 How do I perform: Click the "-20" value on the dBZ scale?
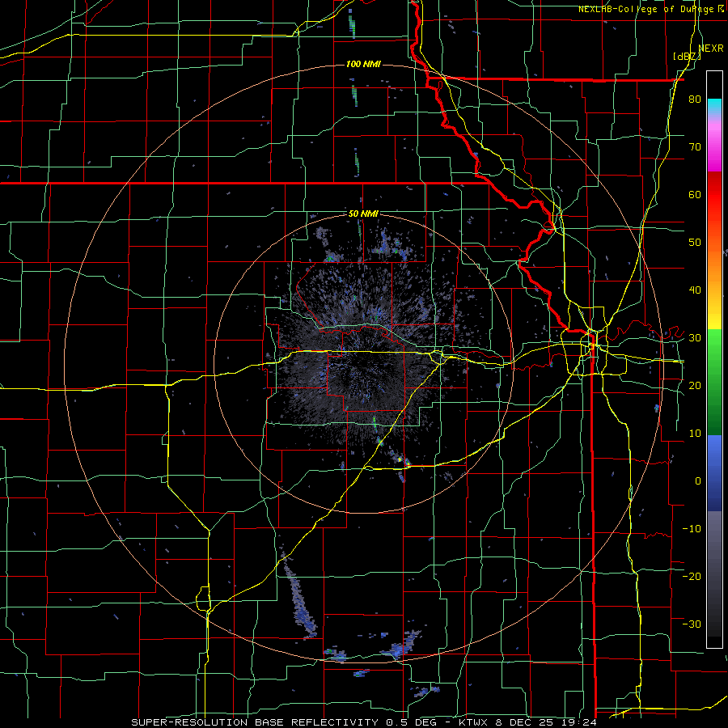pyautogui.click(x=692, y=576)
